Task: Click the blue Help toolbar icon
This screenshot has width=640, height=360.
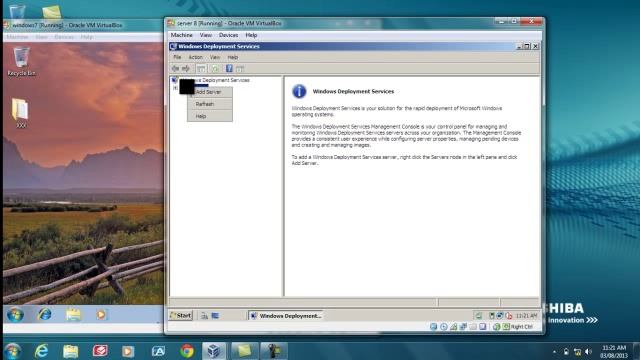Action: pyautogui.click(x=229, y=69)
